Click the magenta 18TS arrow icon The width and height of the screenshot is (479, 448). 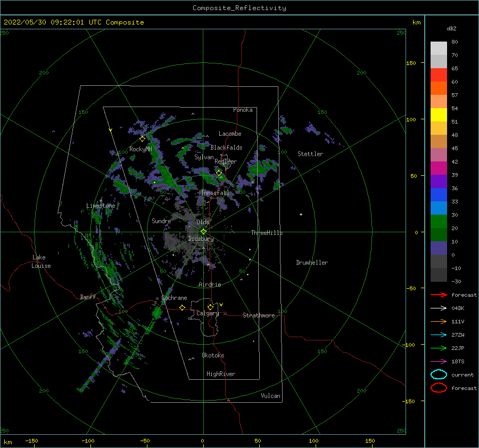(x=439, y=362)
